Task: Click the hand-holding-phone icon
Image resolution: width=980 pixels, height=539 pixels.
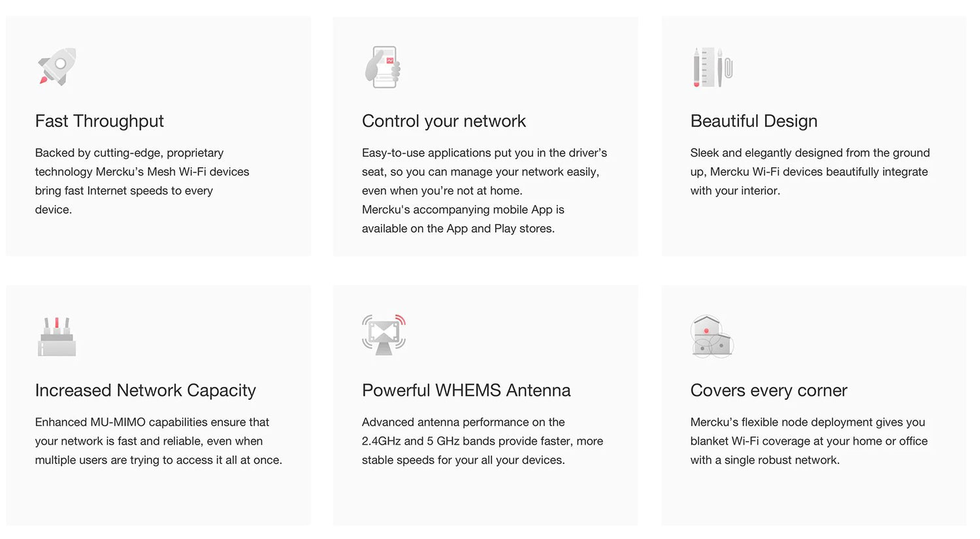Action: point(382,67)
